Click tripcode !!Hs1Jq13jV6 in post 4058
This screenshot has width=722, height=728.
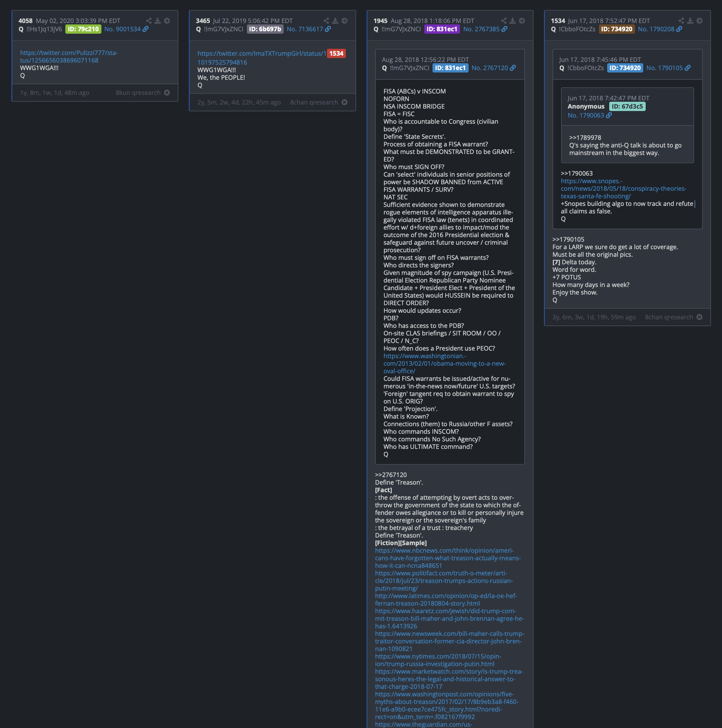[x=44, y=29]
